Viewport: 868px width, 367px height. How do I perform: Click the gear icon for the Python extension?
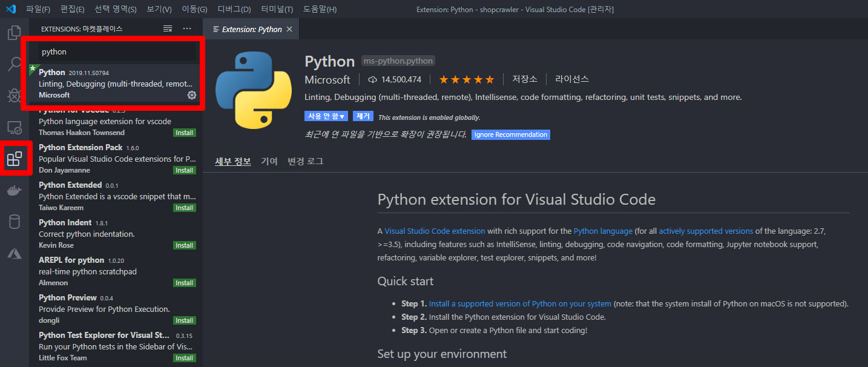click(x=192, y=95)
